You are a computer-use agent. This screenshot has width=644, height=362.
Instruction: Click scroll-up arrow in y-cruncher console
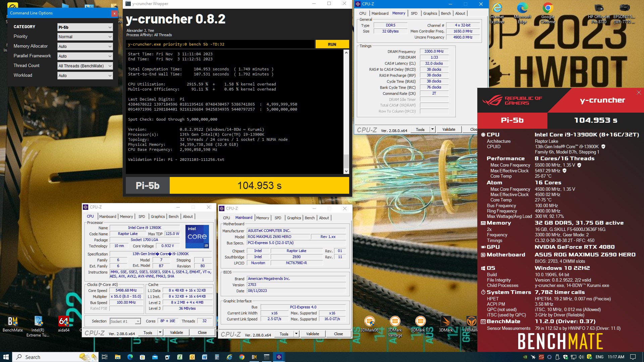coord(346,53)
